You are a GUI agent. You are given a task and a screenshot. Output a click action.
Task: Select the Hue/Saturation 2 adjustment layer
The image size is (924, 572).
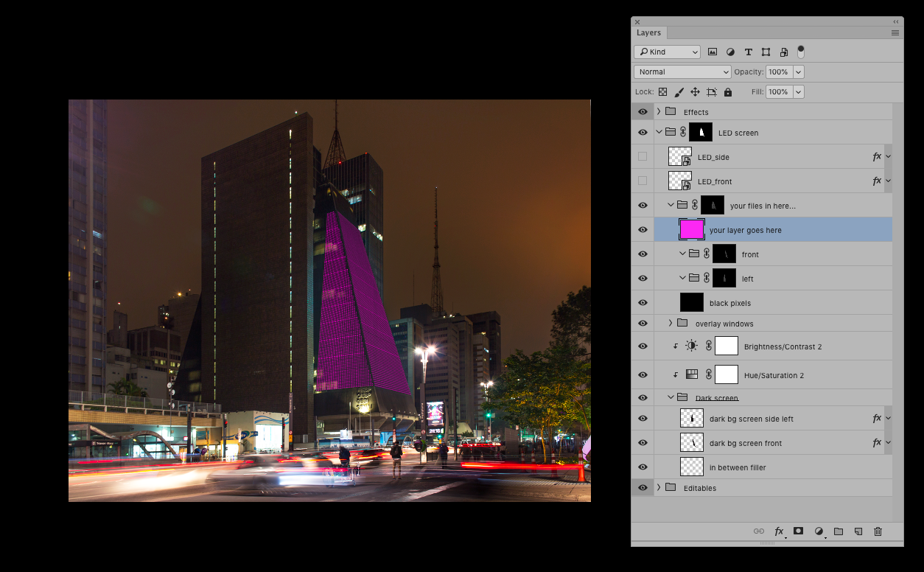point(774,375)
